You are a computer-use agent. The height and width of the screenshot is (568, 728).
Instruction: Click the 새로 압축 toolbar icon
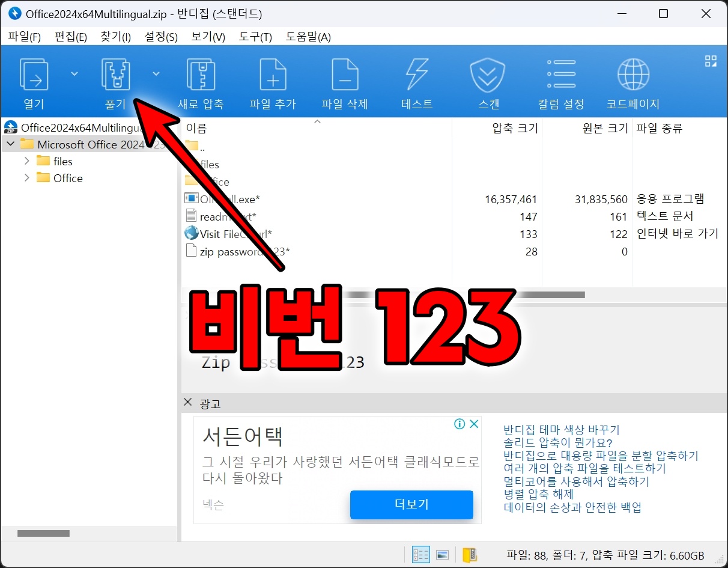pyautogui.click(x=201, y=75)
